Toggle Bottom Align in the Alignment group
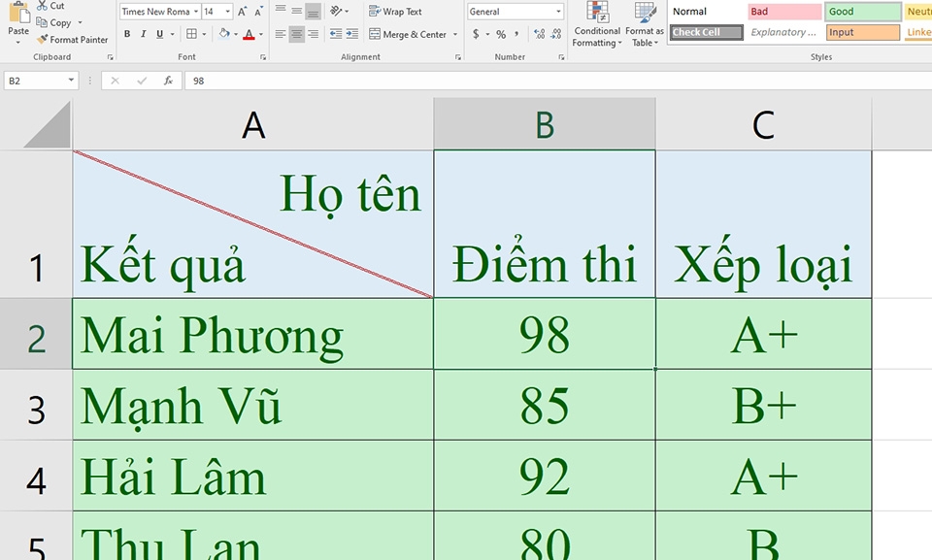Viewport: 932px width, 560px height. (x=313, y=11)
